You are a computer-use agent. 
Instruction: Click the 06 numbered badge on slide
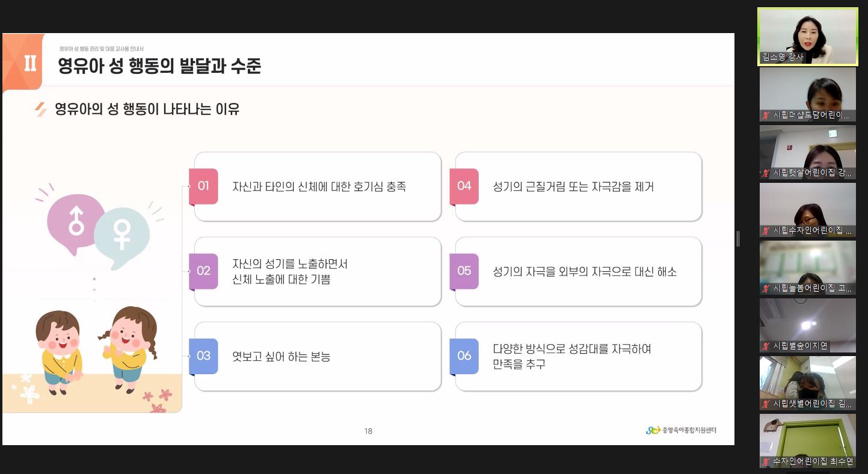(x=464, y=356)
